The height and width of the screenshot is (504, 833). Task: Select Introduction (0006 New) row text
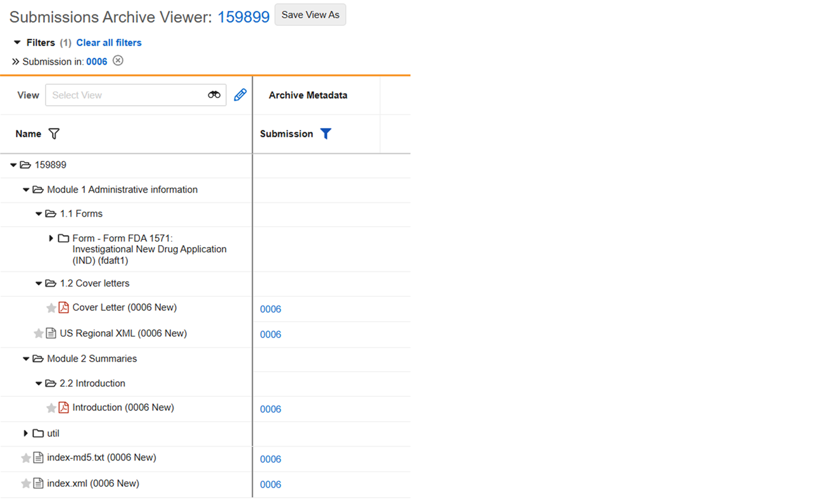[x=124, y=407]
